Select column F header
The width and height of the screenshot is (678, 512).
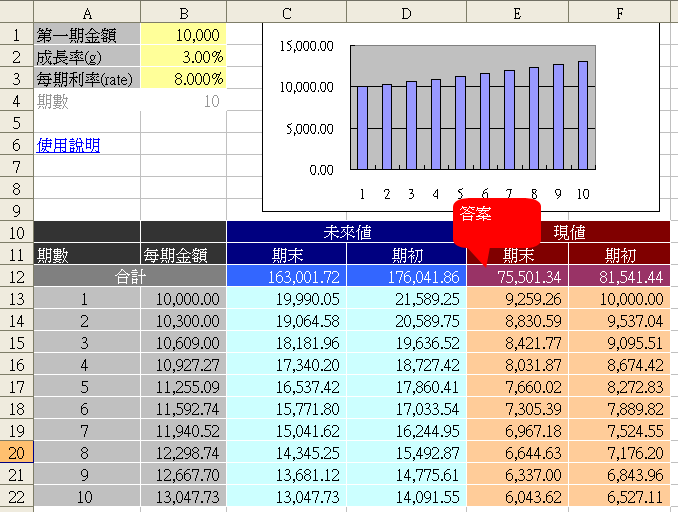619,12
